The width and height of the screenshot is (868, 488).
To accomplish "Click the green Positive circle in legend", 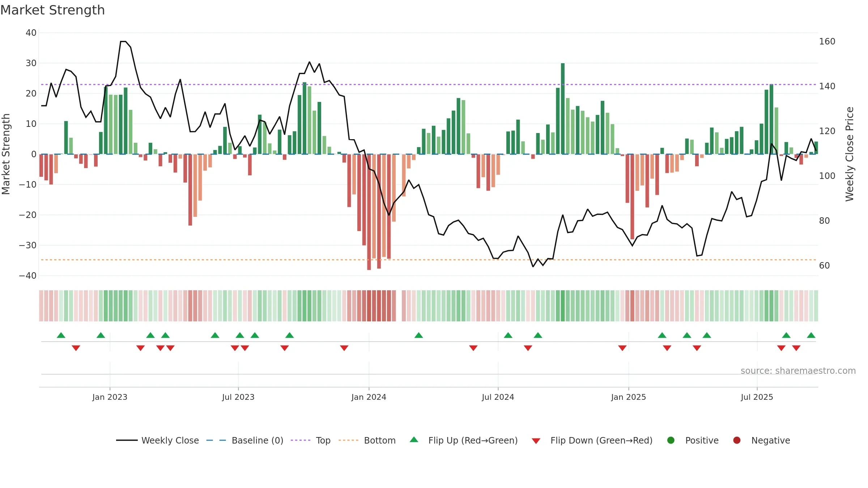I will [x=671, y=440].
